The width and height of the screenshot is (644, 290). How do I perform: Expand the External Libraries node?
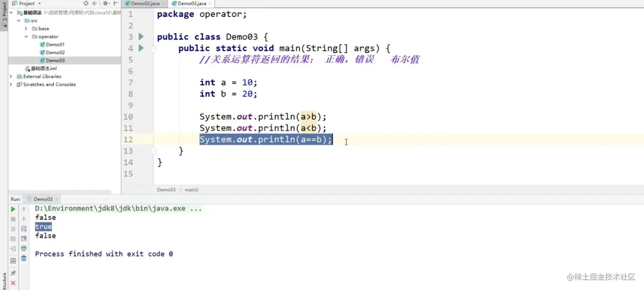pos(11,76)
